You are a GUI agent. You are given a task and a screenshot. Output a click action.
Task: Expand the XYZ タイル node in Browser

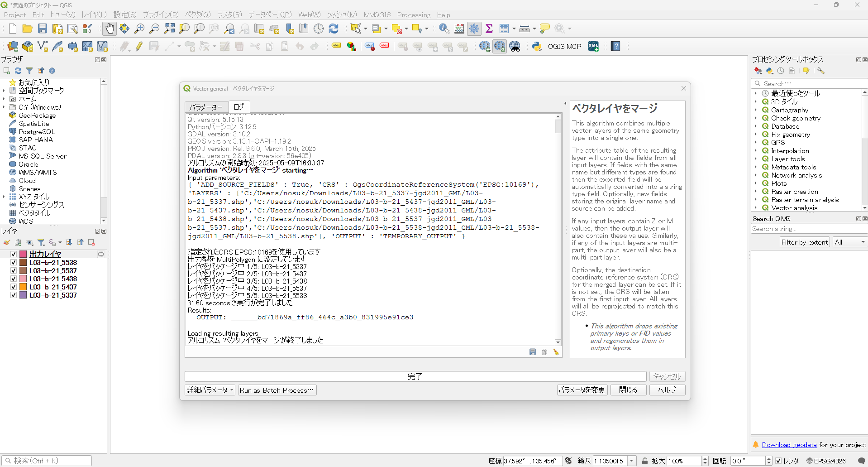point(4,197)
